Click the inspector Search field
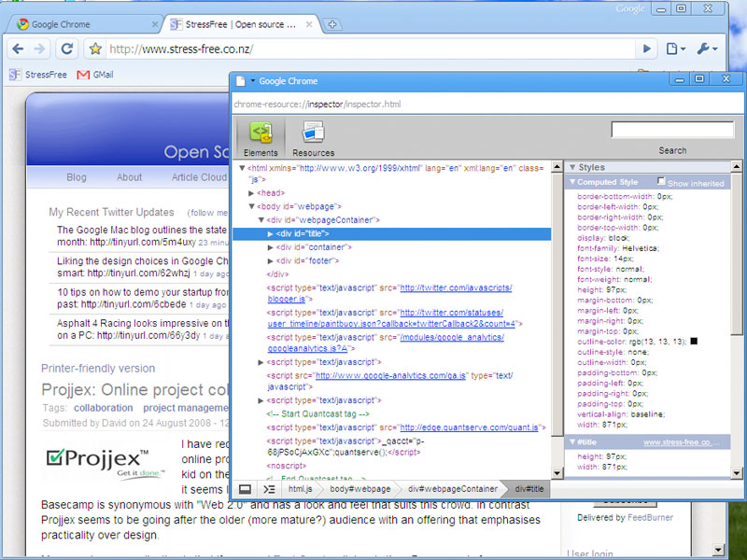 click(672, 130)
